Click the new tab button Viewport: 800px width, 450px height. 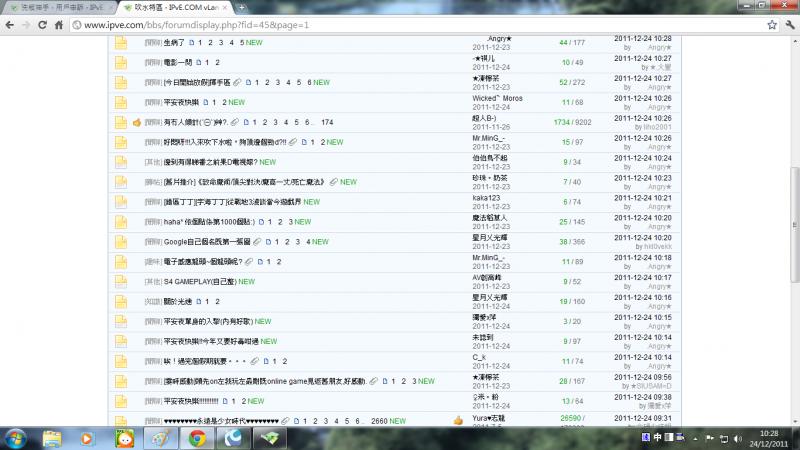[242, 7]
